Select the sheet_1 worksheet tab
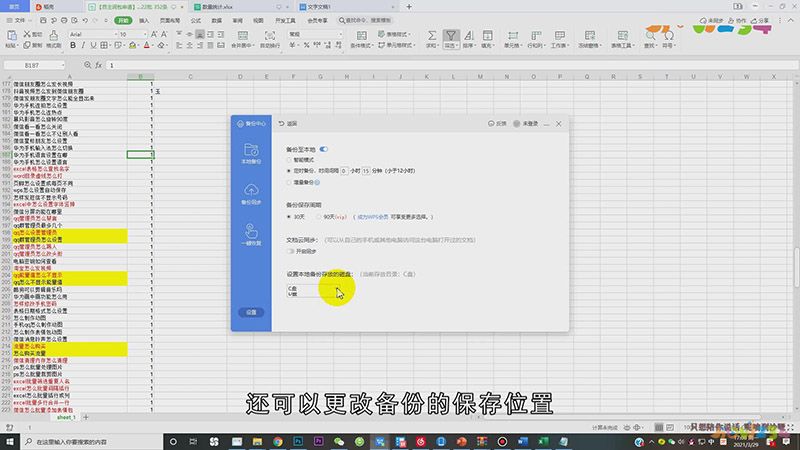 [66, 417]
